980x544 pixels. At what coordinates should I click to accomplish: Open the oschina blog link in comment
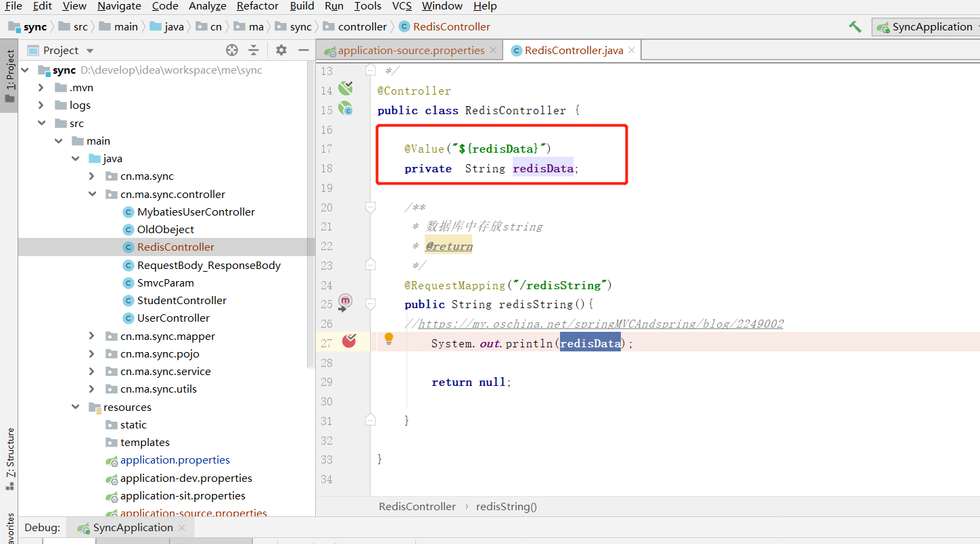coord(601,324)
